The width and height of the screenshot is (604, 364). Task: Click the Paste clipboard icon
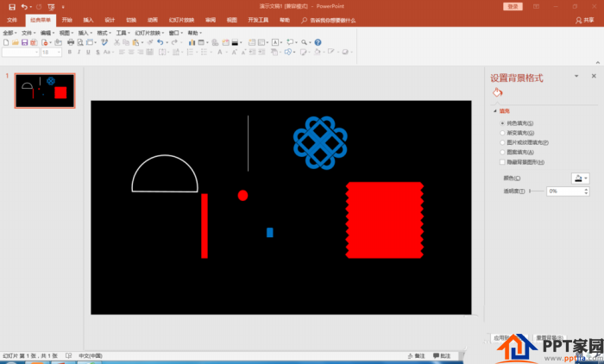tap(135, 42)
